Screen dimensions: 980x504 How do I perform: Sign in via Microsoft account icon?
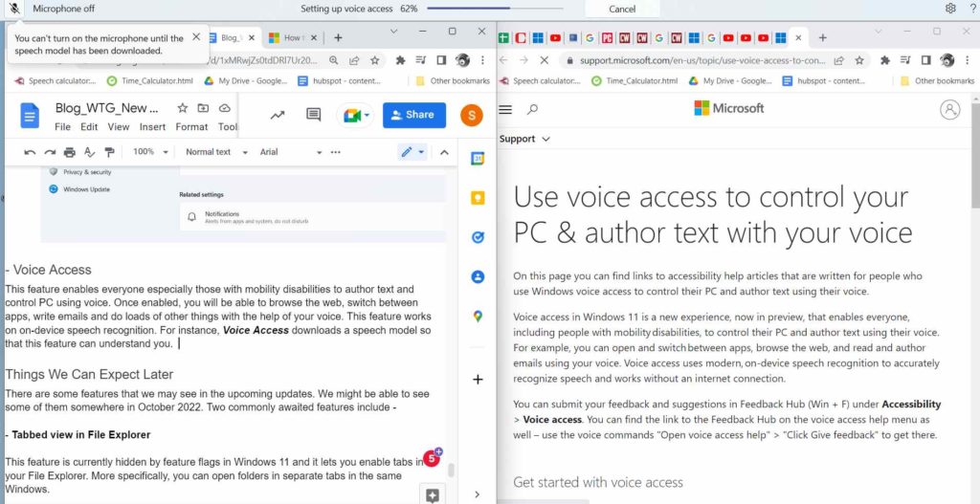click(x=949, y=109)
